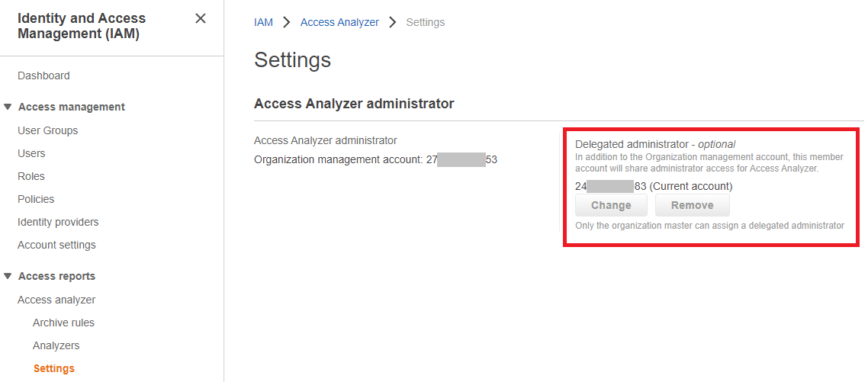Close the IAM navigation panel

pos(201,18)
